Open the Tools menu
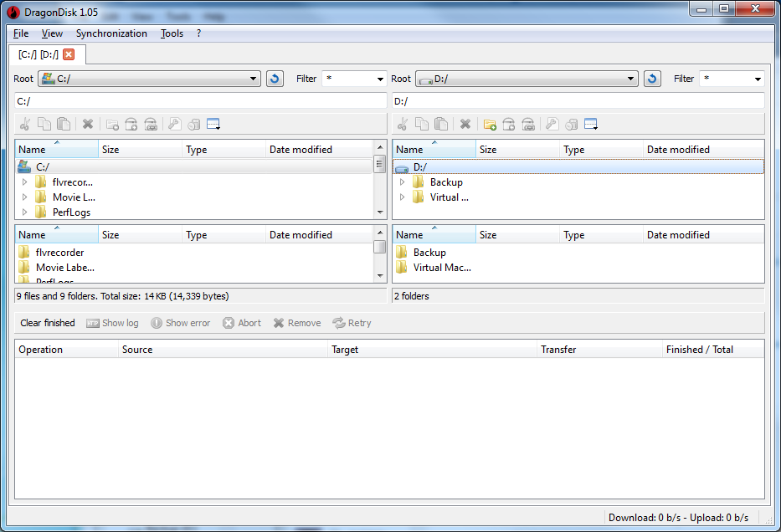Viewport: 781px width, 532px height. [x=172, y=33]
